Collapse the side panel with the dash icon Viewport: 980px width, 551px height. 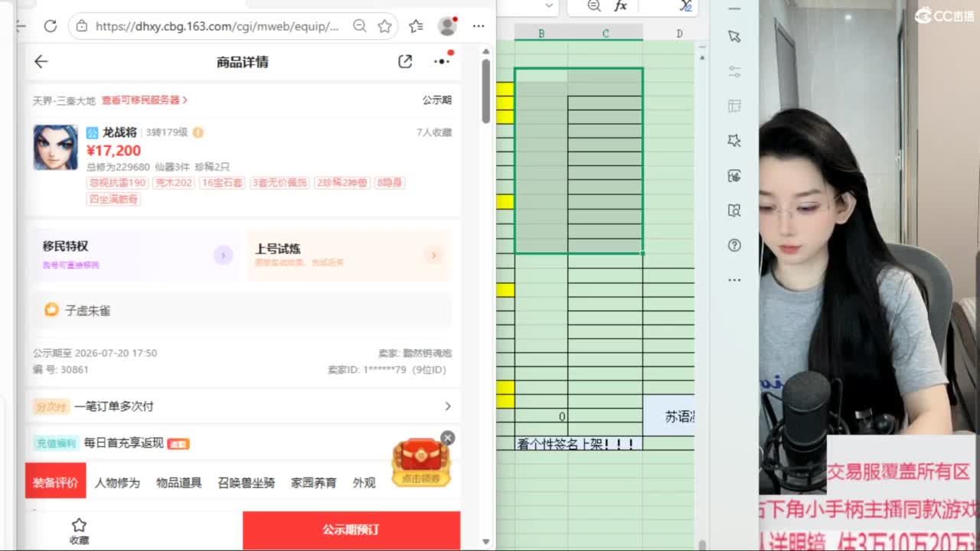tap(734, 8)
